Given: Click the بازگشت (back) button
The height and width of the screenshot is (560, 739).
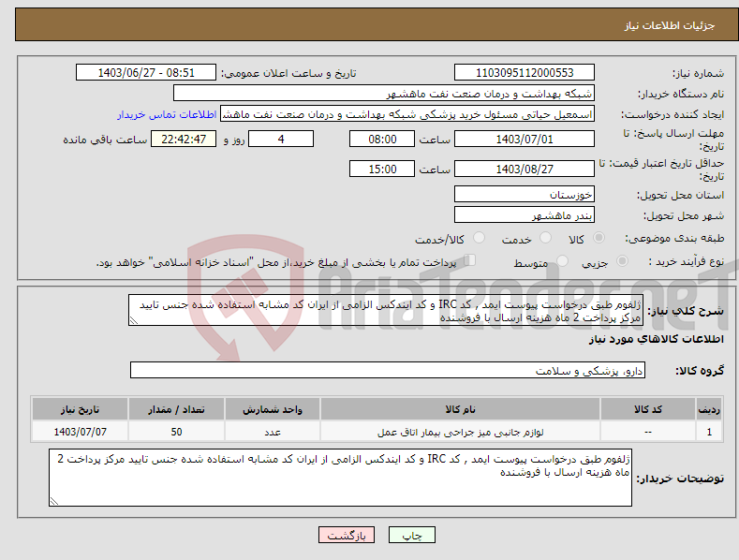Looking at the screenshot, I should click(347, 535).
